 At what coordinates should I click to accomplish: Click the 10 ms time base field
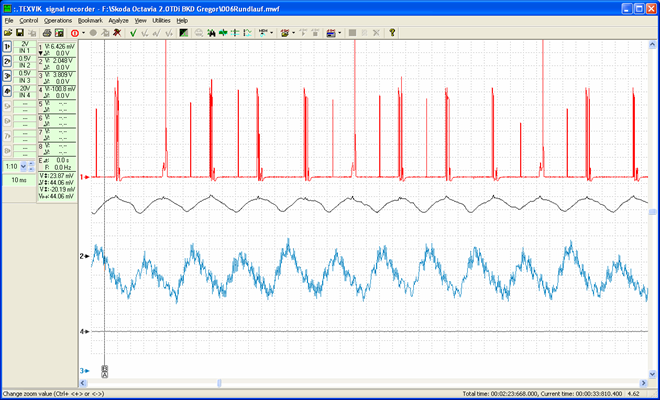[19, 180]
